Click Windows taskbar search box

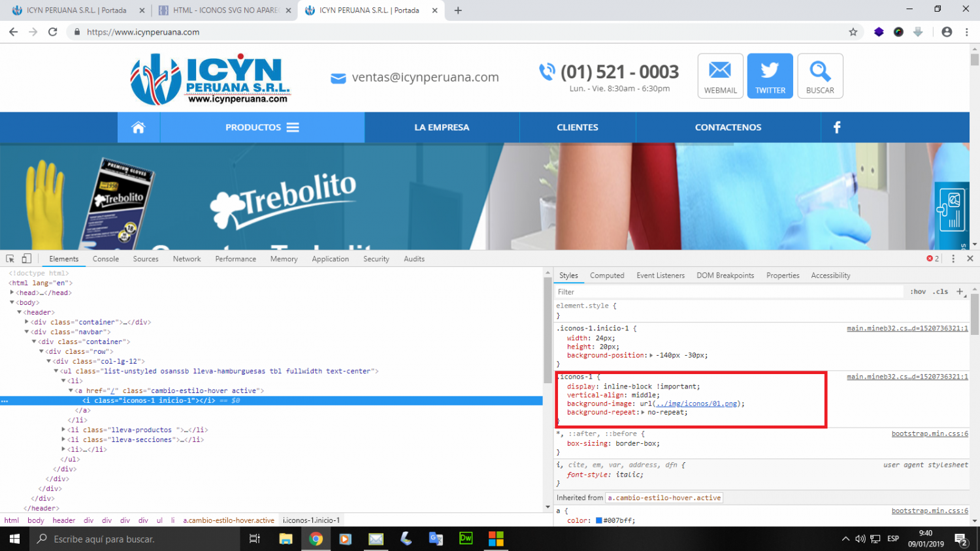click(135, 539)
